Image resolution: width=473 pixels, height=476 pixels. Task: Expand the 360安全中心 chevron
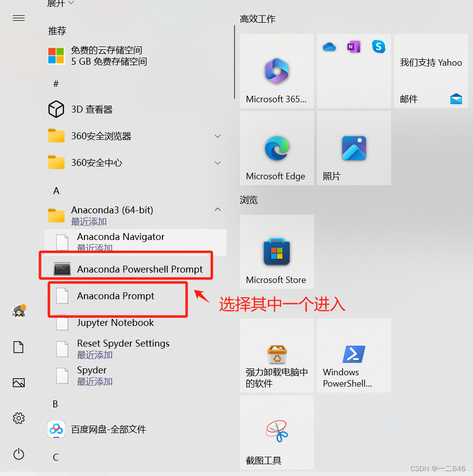pyautogui.click(x=218, y=163)
